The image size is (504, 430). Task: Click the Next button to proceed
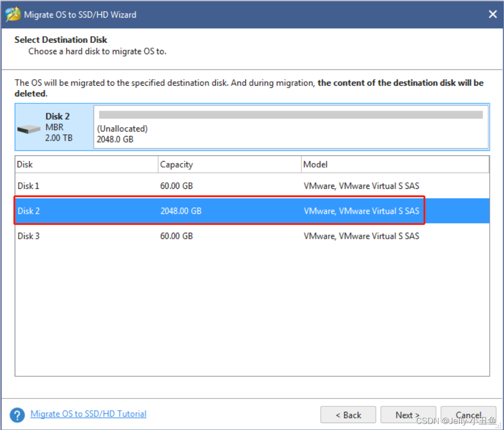coord(408,415)
